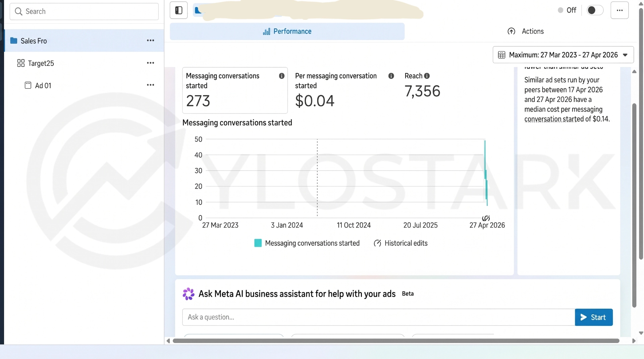Focus the Search field in sidebar
This screenshot has width=644, height=359.
point(84,11)
